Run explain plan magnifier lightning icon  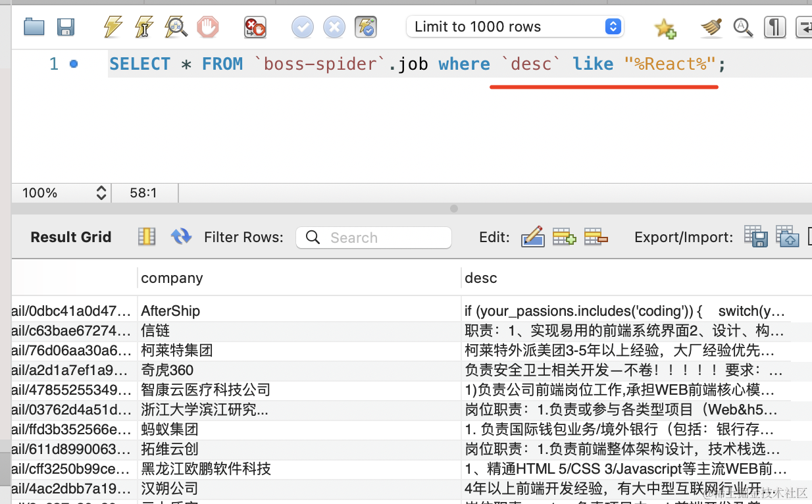176,27
